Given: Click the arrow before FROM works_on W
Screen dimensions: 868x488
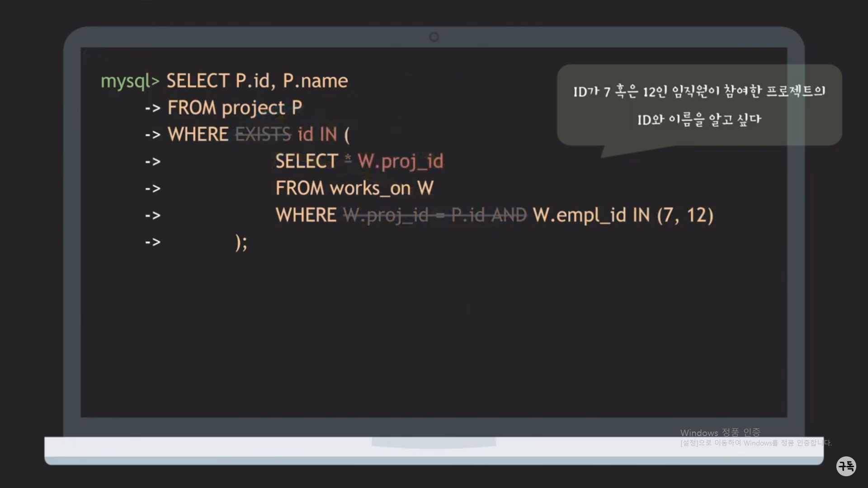Looking at the screenshot, I should tap(153, 188).
